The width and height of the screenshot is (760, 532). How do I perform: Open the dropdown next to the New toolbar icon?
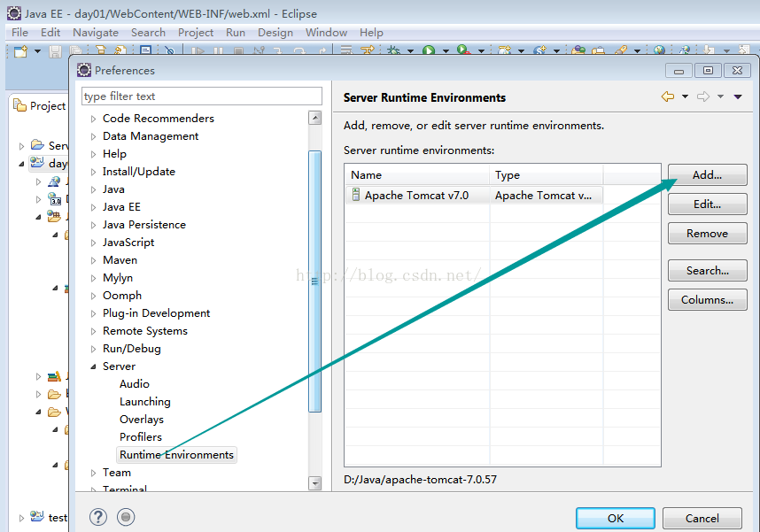[37, 50]
